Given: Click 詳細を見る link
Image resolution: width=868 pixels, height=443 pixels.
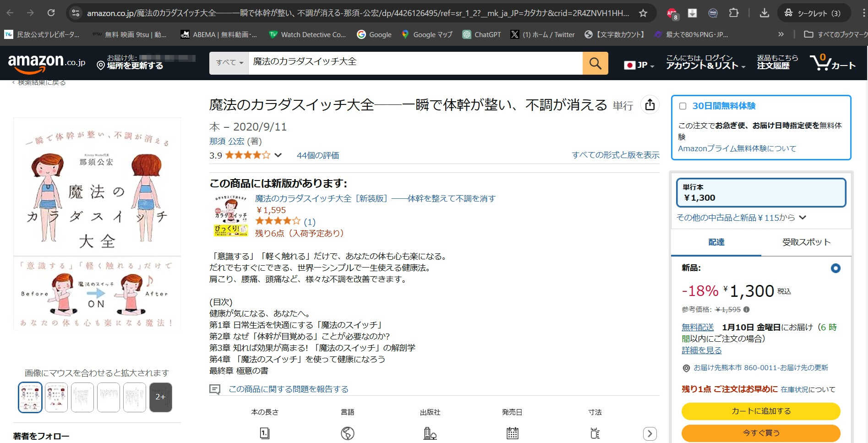Looking at the screenshot, I should [x=701, y=350].
